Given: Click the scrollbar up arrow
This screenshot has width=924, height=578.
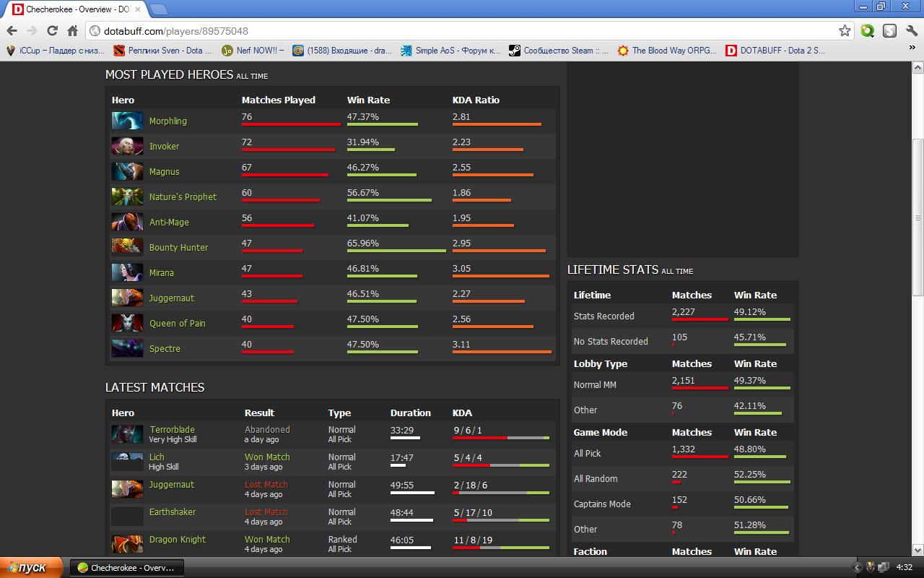Looking at the screenshot, I should tap(918, 67).
